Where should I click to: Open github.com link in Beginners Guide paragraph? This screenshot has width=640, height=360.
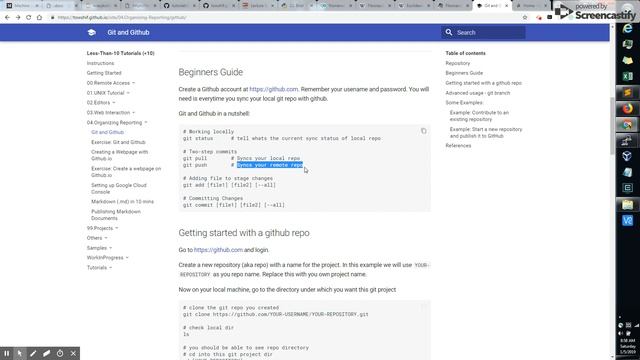pyautogui.click(x=273, y=89)
